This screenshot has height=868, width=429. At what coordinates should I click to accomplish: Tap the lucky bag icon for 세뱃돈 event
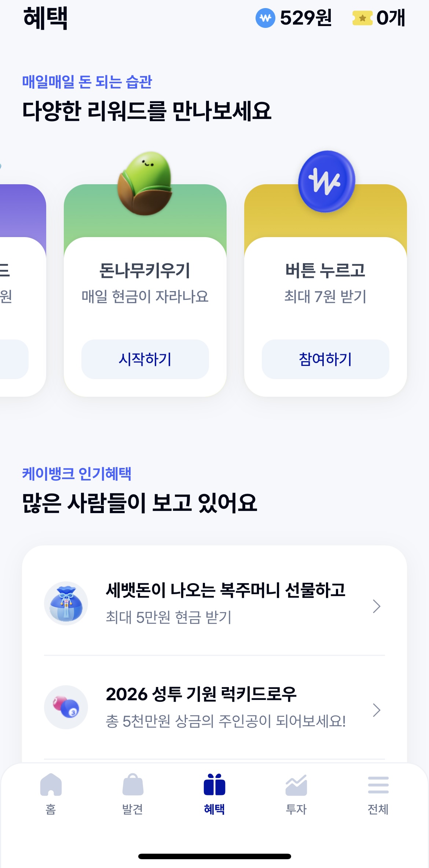[66, 603]
